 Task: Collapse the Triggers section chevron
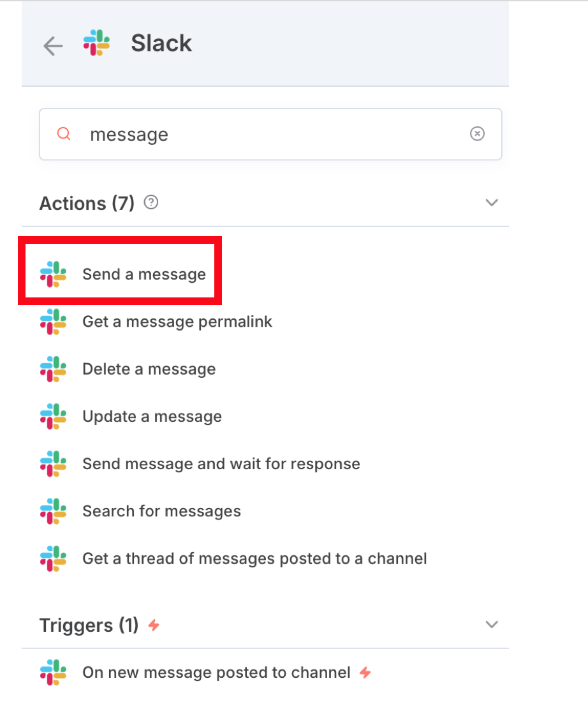[x=492, y=624]
